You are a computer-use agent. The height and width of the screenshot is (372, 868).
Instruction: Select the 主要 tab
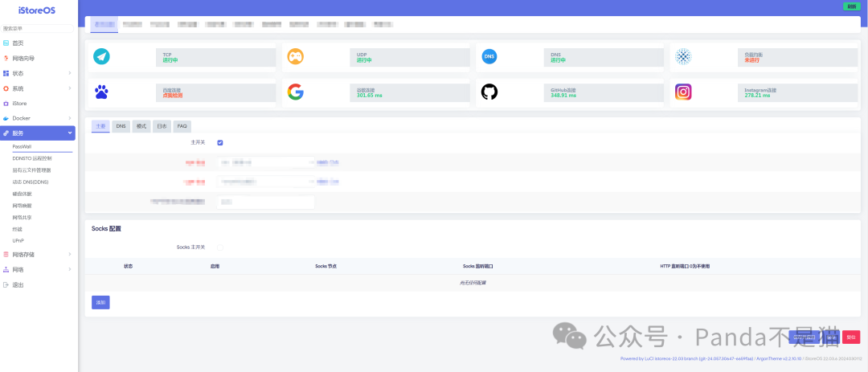pos(100,126)
